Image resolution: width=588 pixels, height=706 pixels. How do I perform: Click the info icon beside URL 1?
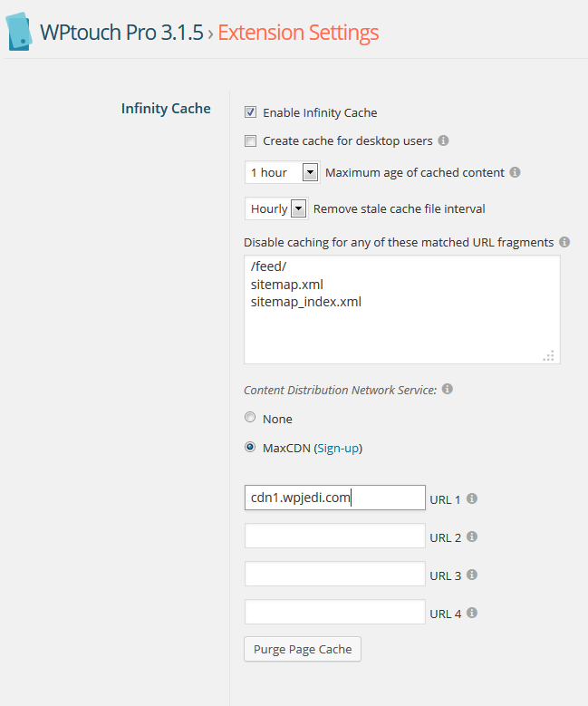tap(472, 498)
